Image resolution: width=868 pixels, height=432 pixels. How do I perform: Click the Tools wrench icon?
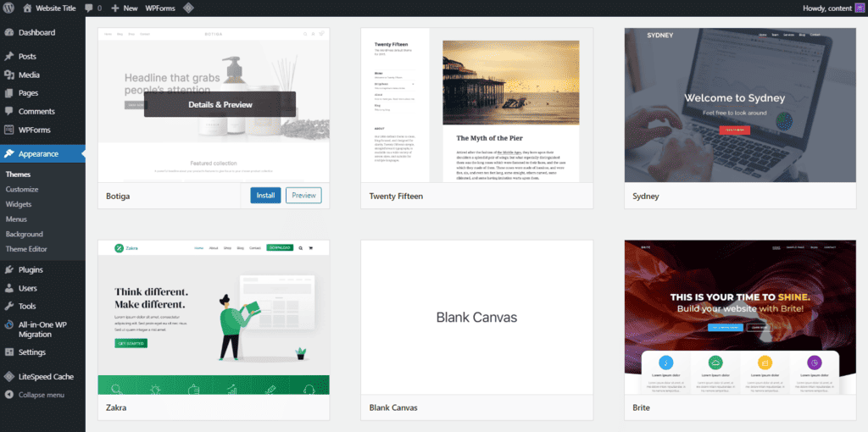point(8,306)
